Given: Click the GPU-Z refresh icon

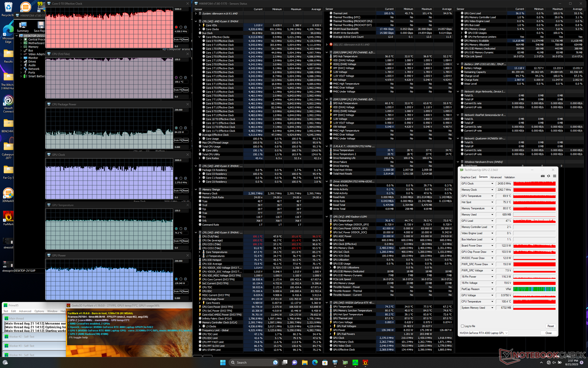Looking at the screenshot, I should [548, 176].
